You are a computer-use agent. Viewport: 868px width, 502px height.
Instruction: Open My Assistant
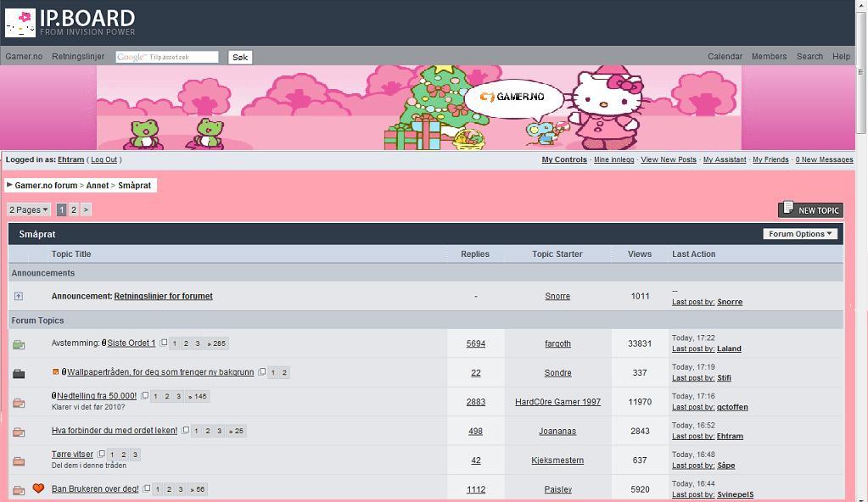pyautogui.click(x=725, y=159)
